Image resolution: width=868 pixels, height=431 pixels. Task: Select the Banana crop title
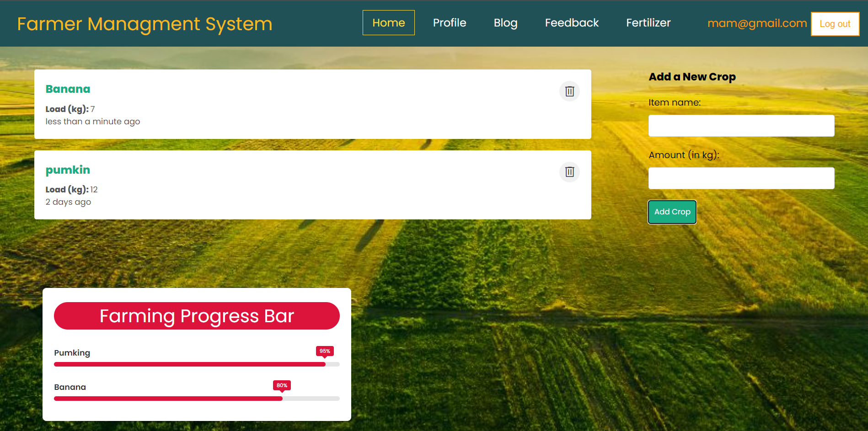point(68,89)
